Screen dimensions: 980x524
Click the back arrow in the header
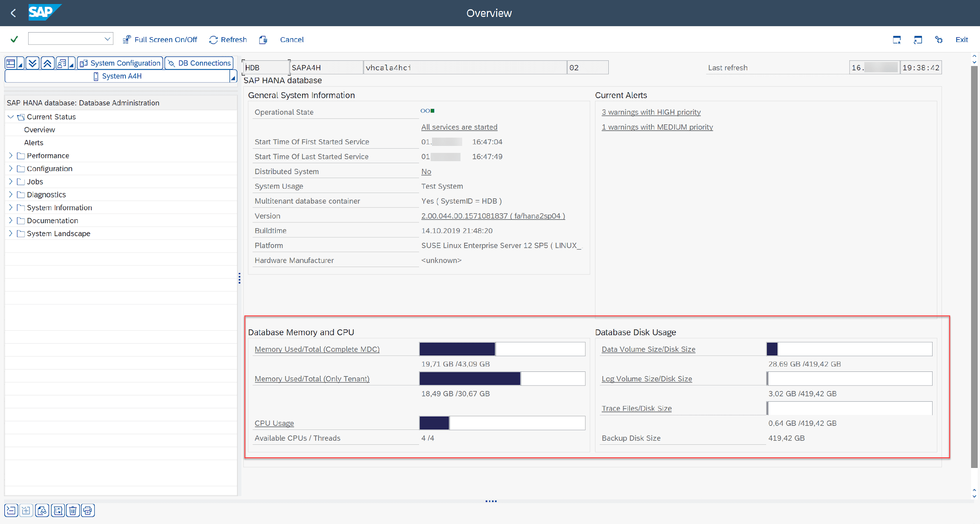tap(13, 13)
